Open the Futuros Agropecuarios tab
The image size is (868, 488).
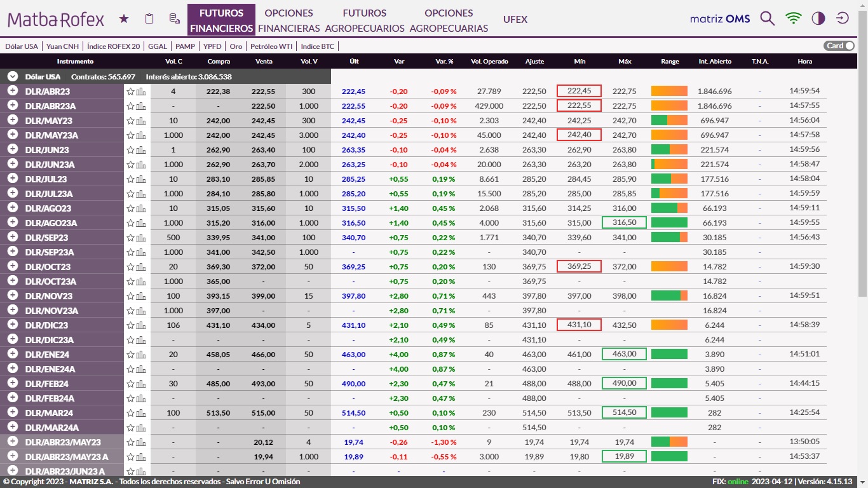[x=365, y=20]
